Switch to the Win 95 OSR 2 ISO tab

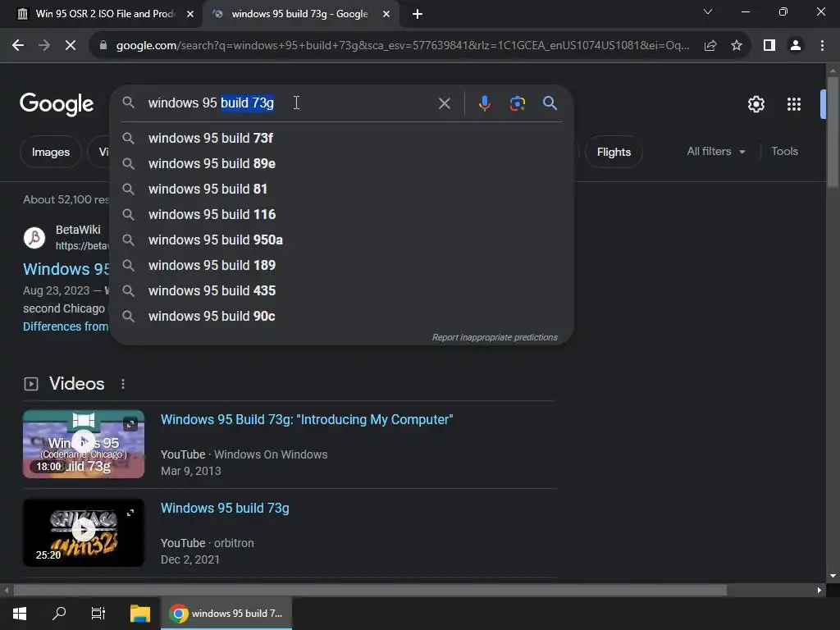click(x=106, y=14)
